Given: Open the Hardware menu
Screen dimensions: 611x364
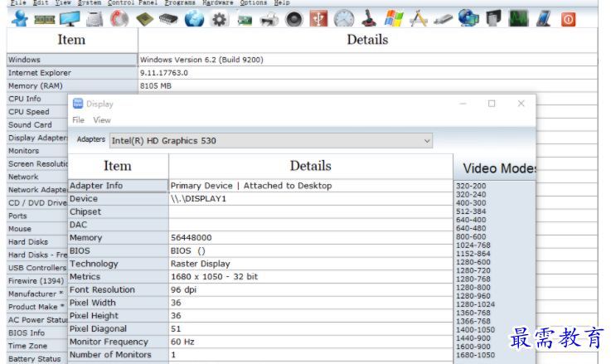Looking at the screenshot, I should pyautogui.click(x=217, y=2).
